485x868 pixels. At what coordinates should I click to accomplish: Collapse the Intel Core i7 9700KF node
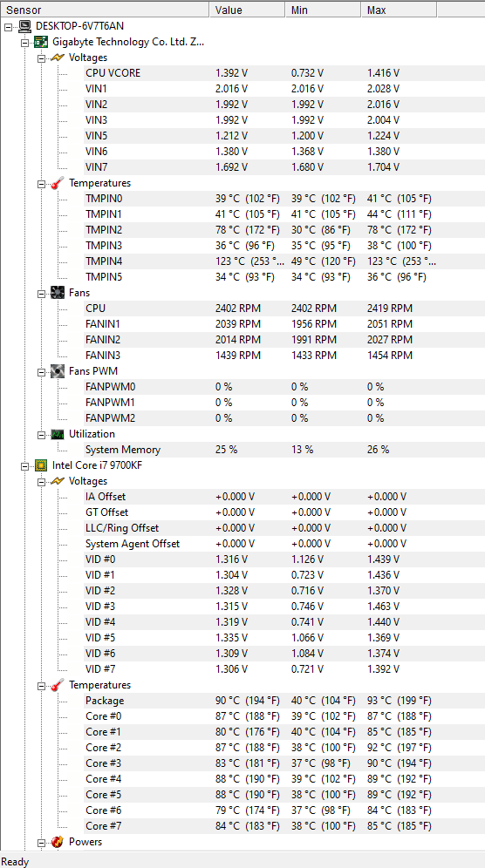tap(25, 466)
